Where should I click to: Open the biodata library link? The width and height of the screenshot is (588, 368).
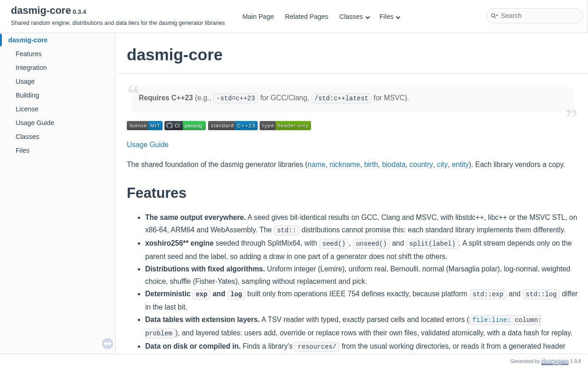[394, 164]
